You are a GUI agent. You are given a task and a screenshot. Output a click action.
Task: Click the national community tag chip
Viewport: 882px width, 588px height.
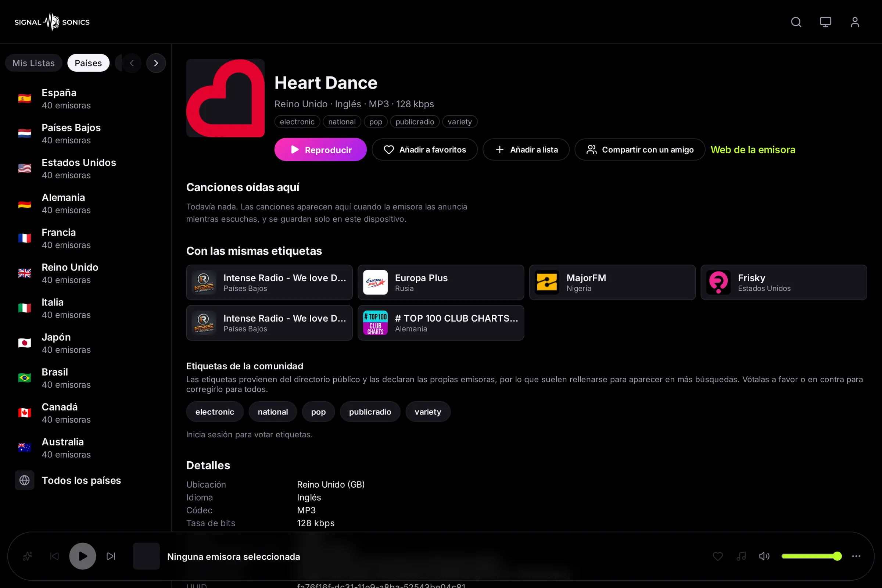273,412
